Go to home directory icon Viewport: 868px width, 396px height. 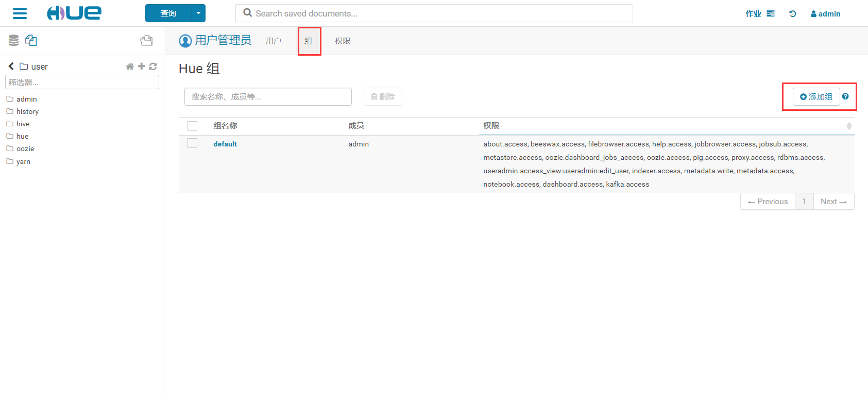[x=130, y=66]
